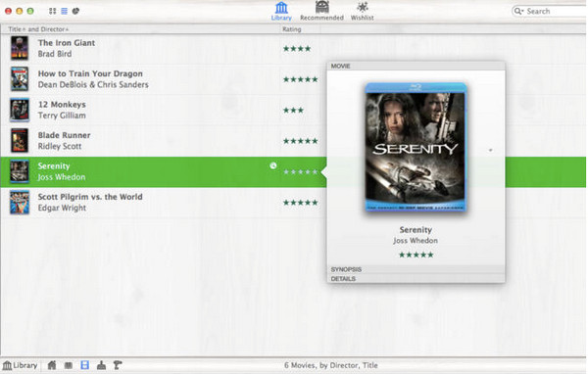Set star rating for 12 Monkeys
This screenshot has width=588, height=374.
[x=293, y=111]
